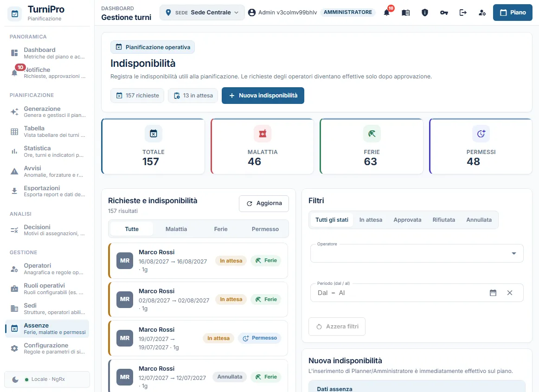The height and width of the screenshot is (392, 539).
Task: Switch to the Ferie tab
Action: pyautogui.click(x=221, y=229)
